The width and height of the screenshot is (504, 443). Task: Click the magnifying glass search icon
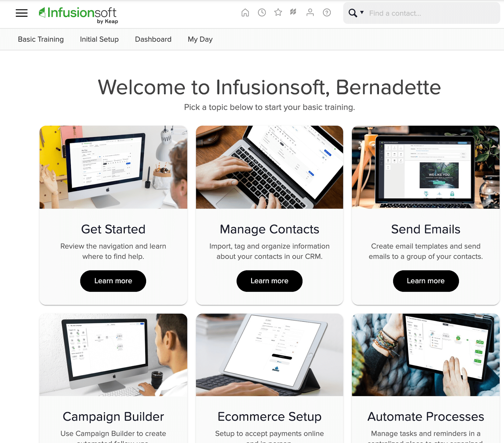click(x=353, y=13)
